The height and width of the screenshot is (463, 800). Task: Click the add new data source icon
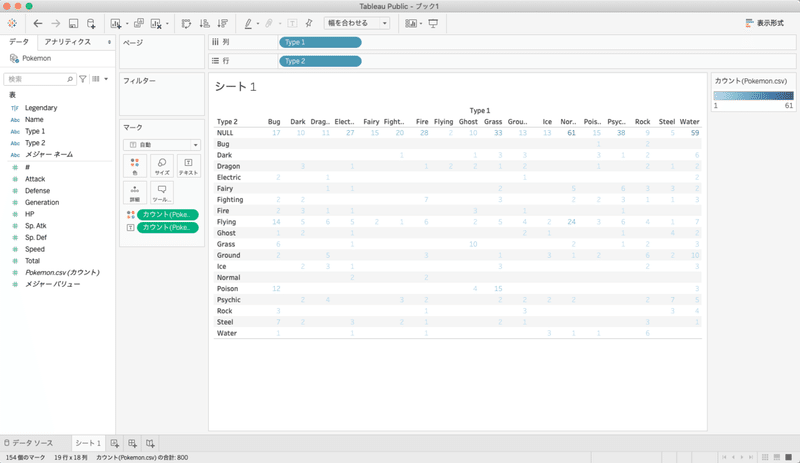coord(91,23)
